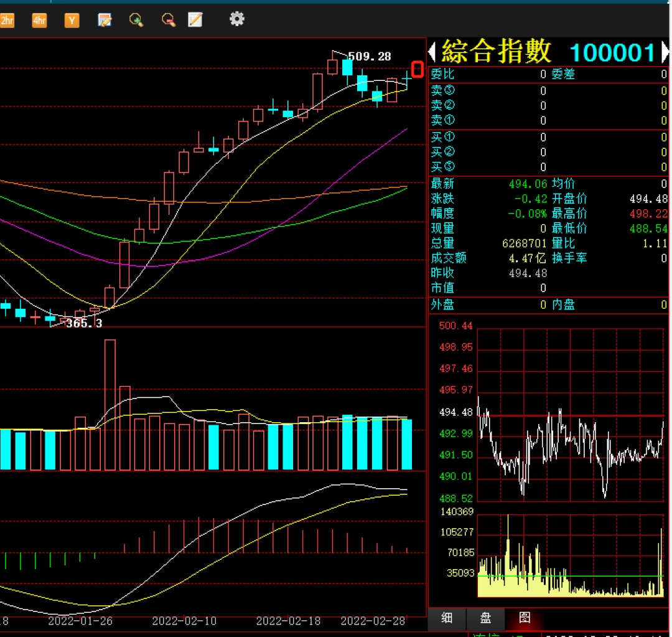The image size is (672, 637).
Task: Click the date label 2022-02-18
Action: click(288, 621)
